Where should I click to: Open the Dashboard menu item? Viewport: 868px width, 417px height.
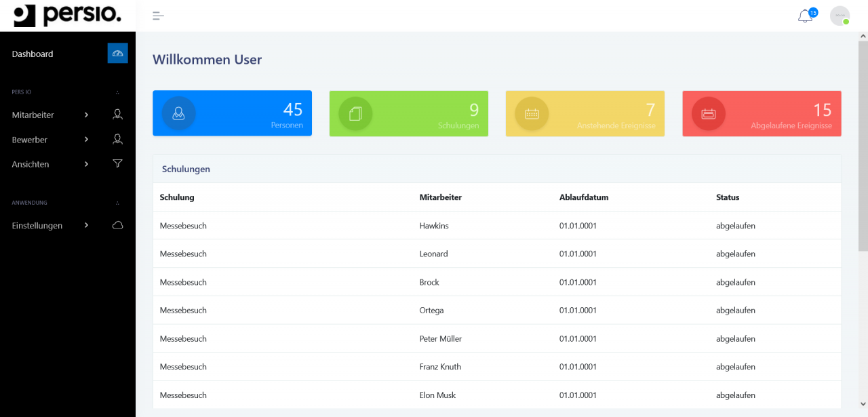[33, 54]
